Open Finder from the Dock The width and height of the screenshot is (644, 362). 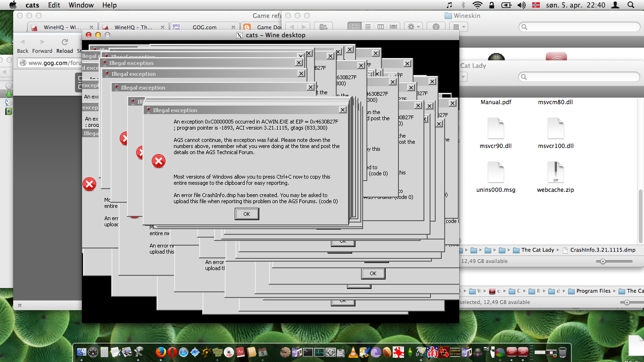(x=82, y=352)
